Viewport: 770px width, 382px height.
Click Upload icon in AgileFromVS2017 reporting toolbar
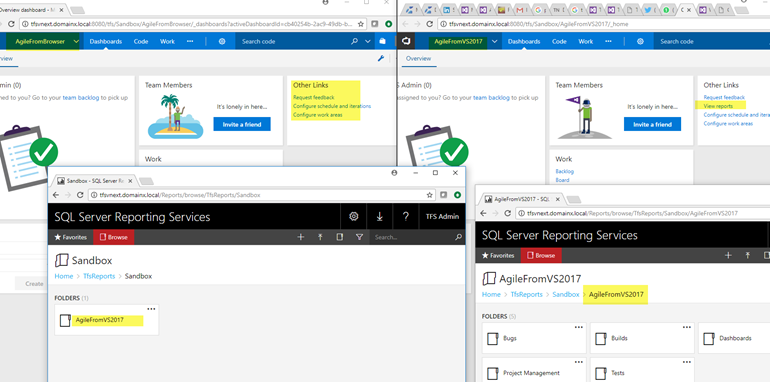(x=747, y=255)
